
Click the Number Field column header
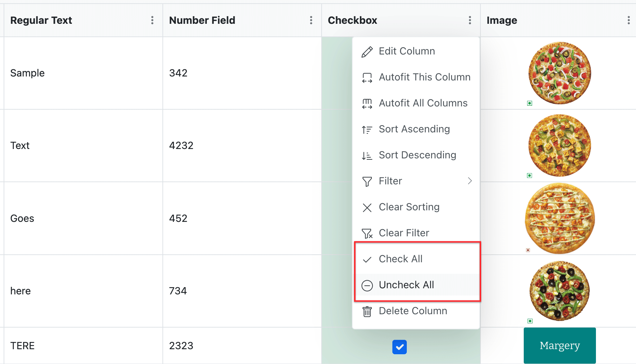click(x=202, y=20)
